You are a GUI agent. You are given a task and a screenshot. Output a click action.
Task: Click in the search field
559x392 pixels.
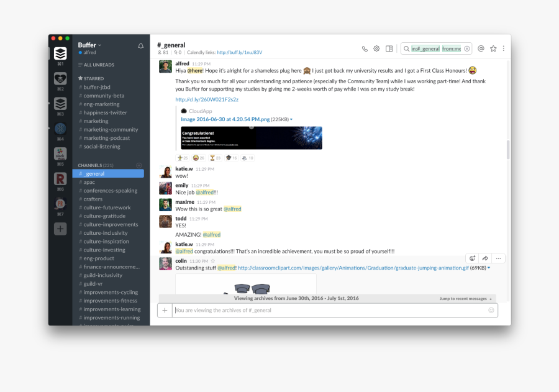[435, 49]
